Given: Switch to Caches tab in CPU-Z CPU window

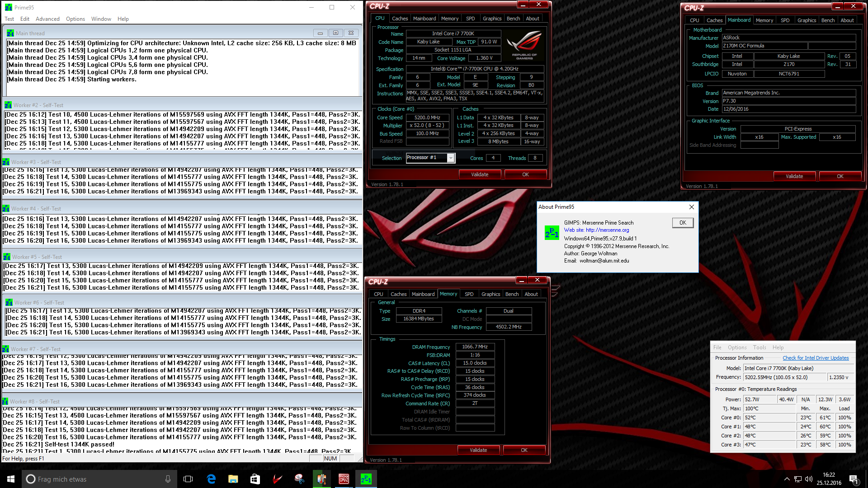Looking at the screenshot, I should pos(400,19).
